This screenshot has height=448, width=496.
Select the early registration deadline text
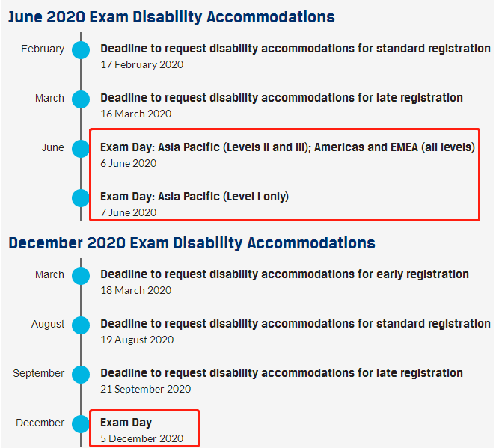[x=284, y=274]
